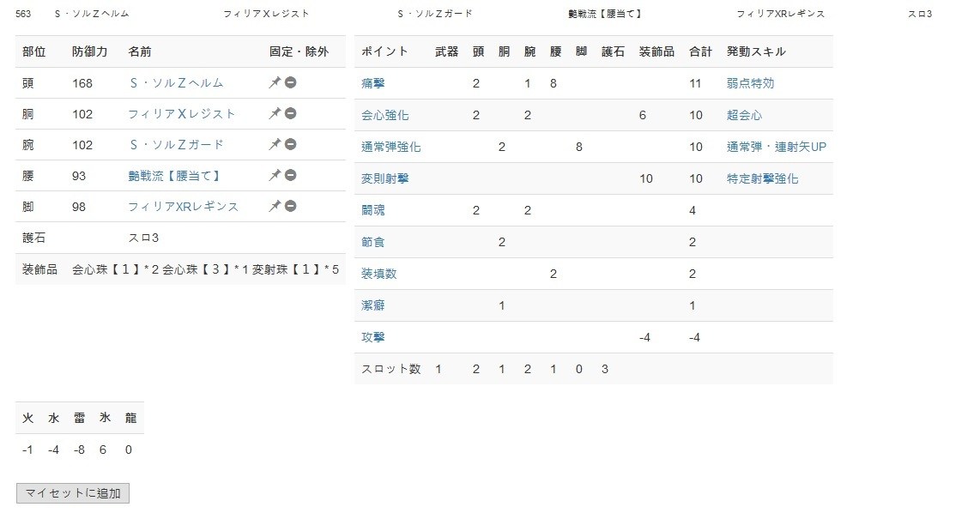Open the 変則射撃 skill point link
Screen dimensions: 980x519
click(385, 178)
